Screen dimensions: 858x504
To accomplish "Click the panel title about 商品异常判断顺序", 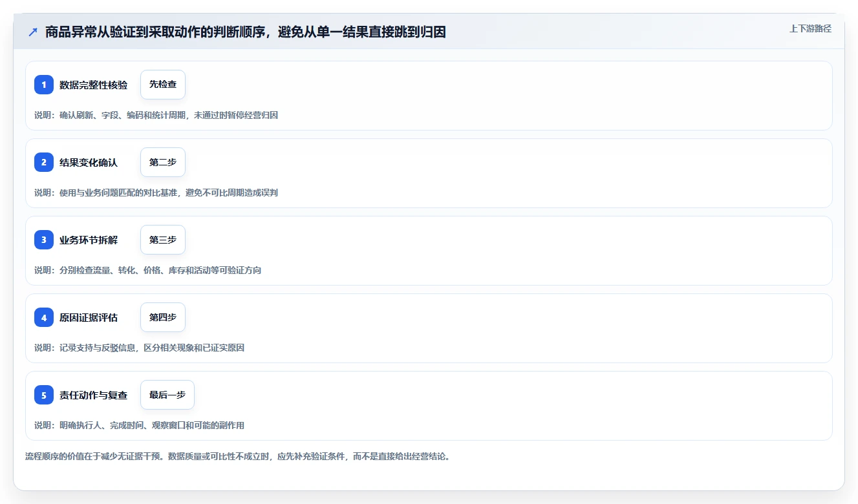I will [246, 32].
